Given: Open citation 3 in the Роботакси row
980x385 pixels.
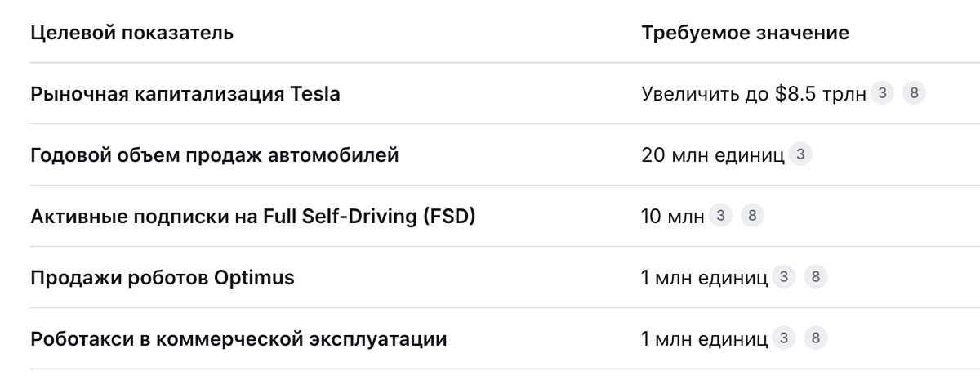Looking at the screenshot, I should point(784,338).
